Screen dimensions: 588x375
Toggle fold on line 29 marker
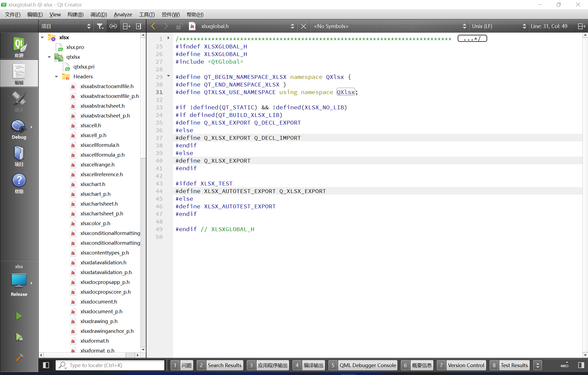click(x=169, y=76)
